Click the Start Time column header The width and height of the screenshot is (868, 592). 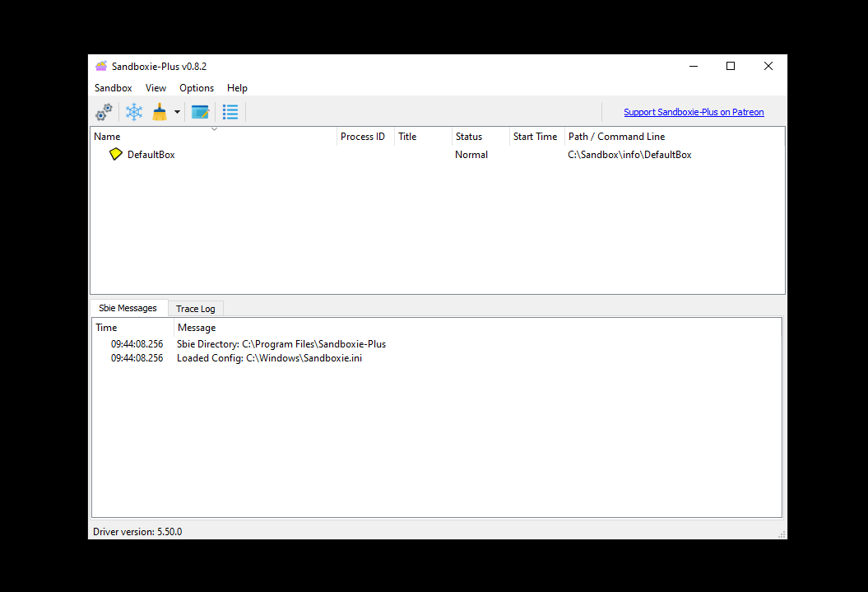tap(537, 136)
